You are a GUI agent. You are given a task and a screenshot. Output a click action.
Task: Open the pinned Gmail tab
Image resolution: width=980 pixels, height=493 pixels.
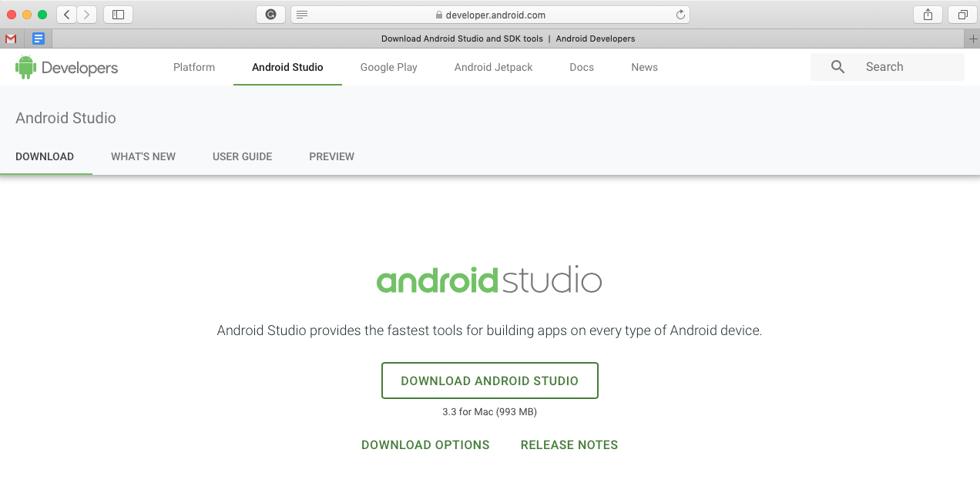click(x=11, y=39)
